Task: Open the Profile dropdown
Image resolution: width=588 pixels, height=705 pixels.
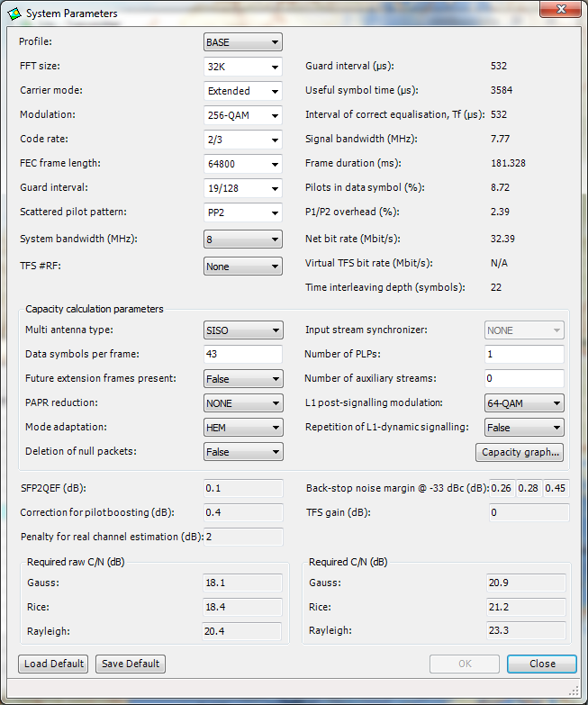Action: coord(243,42)
